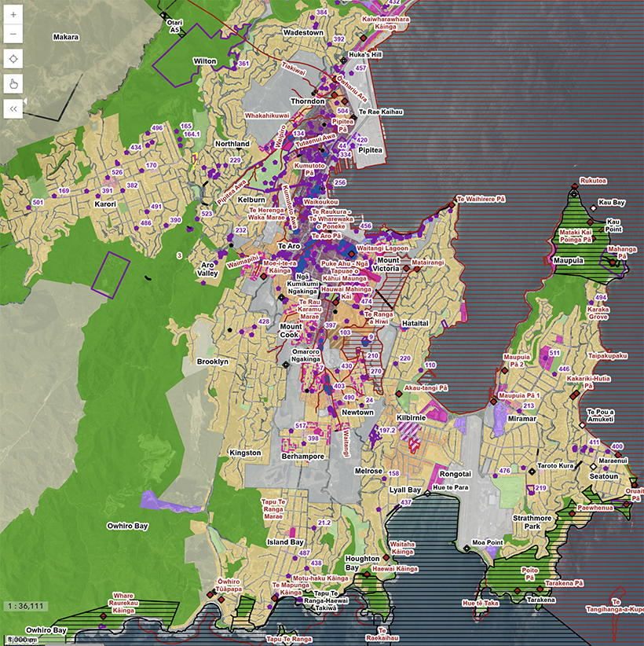Click the Whare Raurekau Kāinga diamond marker

click(x=103, y=617)
